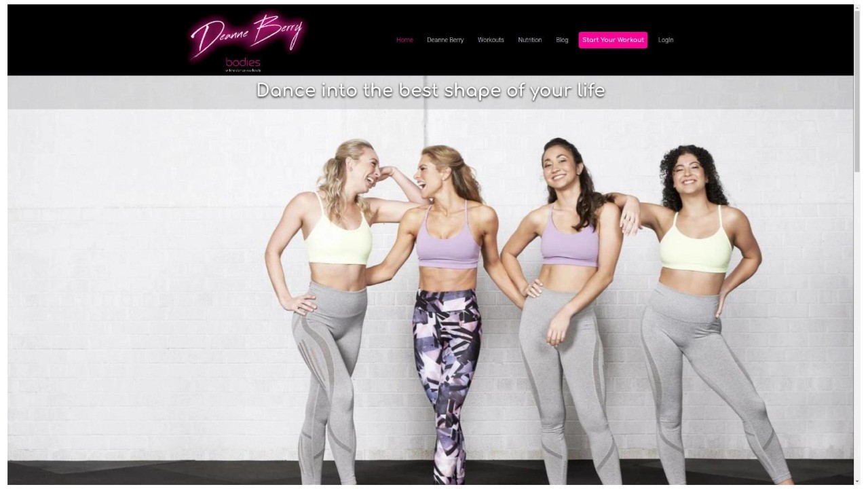The height and width of the screenshot is (489, 868).
Task: Select Nutrition in the navigation bar
Action: coord(530,40)
